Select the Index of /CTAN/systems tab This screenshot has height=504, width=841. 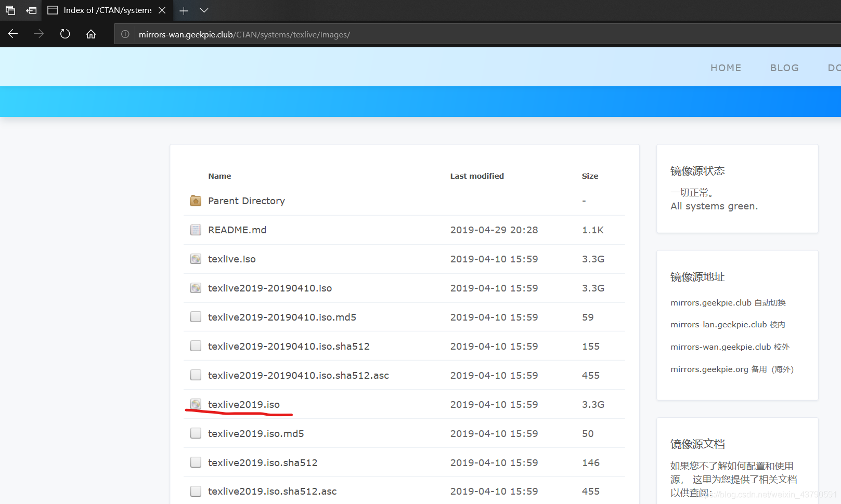(107, 10)
